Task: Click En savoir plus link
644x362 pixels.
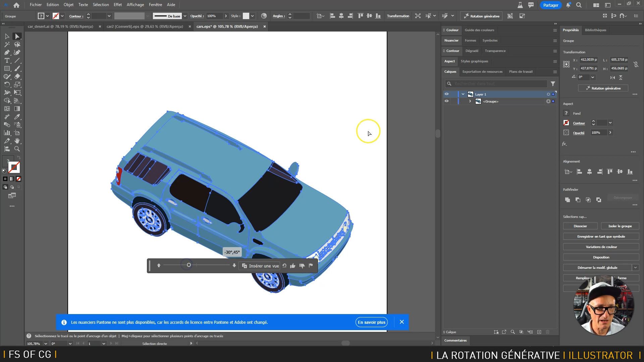Action: coord(371,322)
